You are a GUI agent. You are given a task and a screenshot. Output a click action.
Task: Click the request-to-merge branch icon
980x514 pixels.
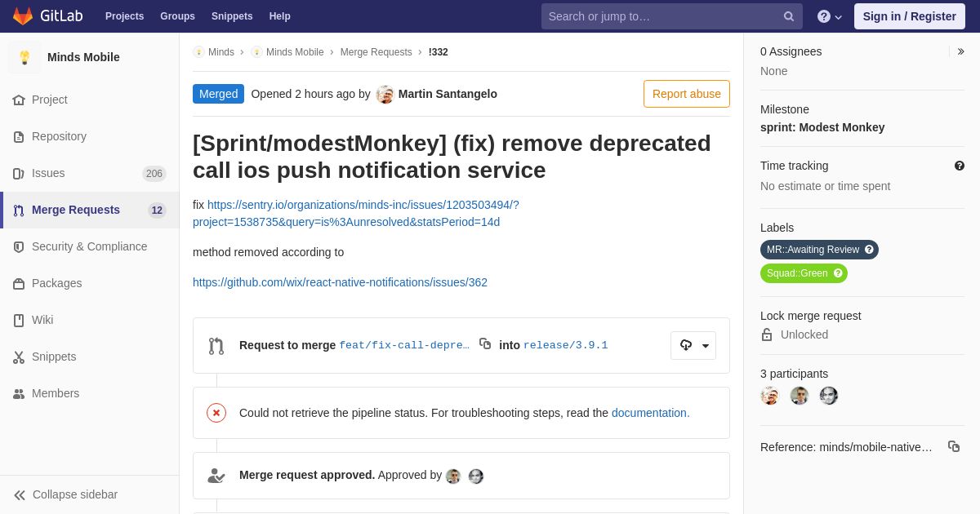point(216,346)
